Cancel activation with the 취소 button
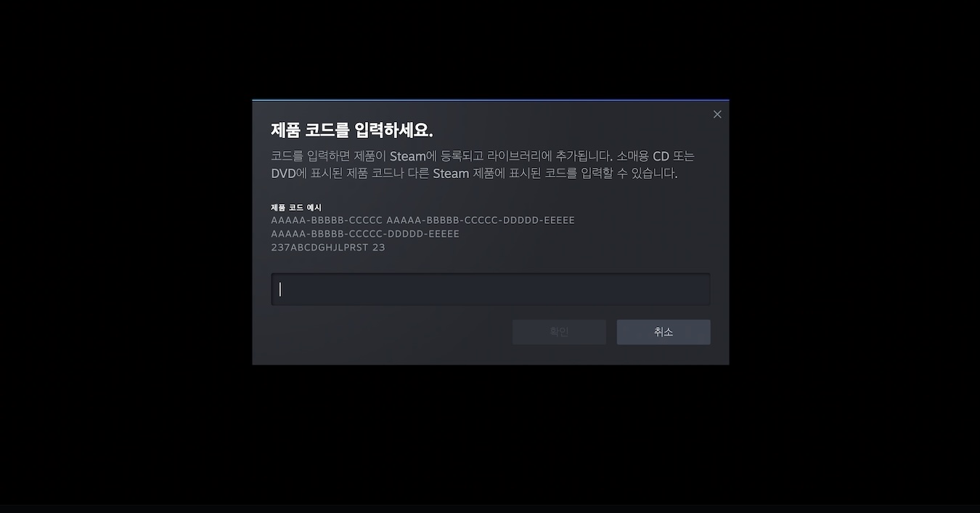The image size is (980, 513). click(663, 332)
